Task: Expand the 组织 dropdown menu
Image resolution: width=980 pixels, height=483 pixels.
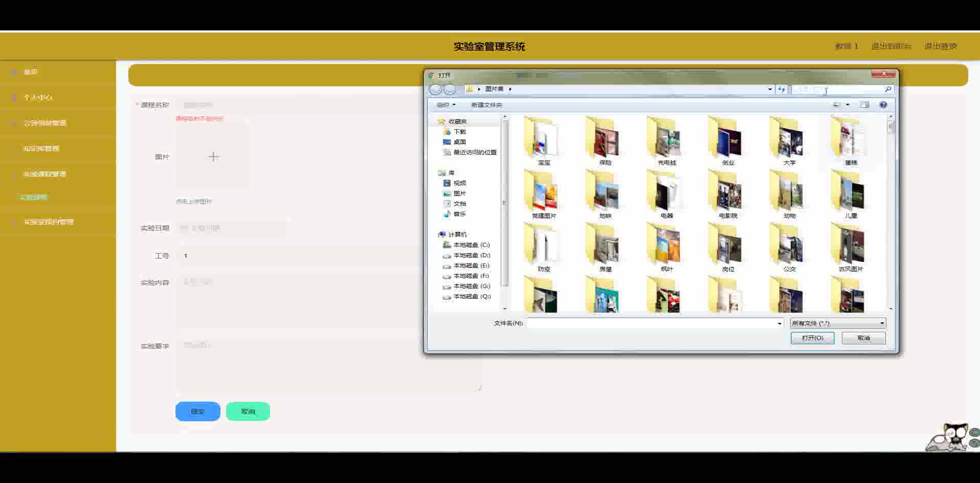Action: click(x=446, y=105)
